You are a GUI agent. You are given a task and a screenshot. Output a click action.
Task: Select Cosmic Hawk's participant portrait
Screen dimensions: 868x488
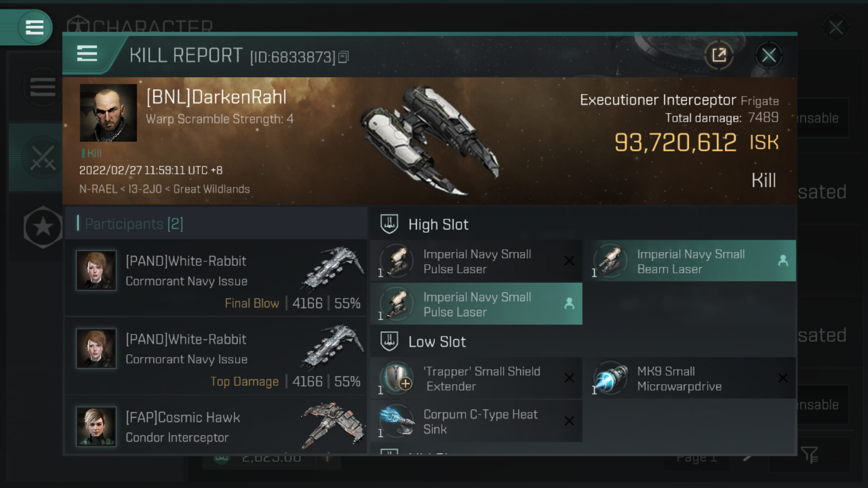[96, 427]
